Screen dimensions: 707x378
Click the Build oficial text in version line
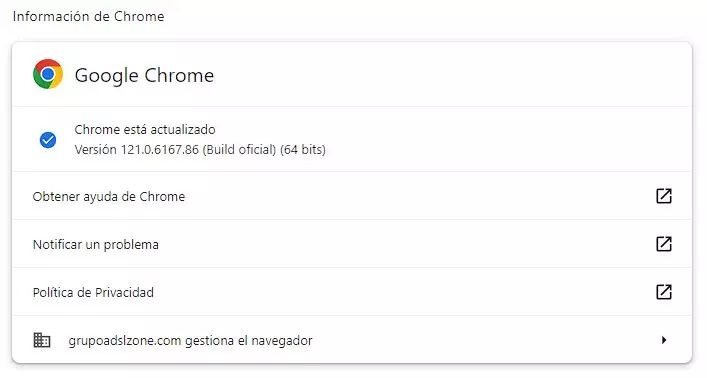click(239, 150)
